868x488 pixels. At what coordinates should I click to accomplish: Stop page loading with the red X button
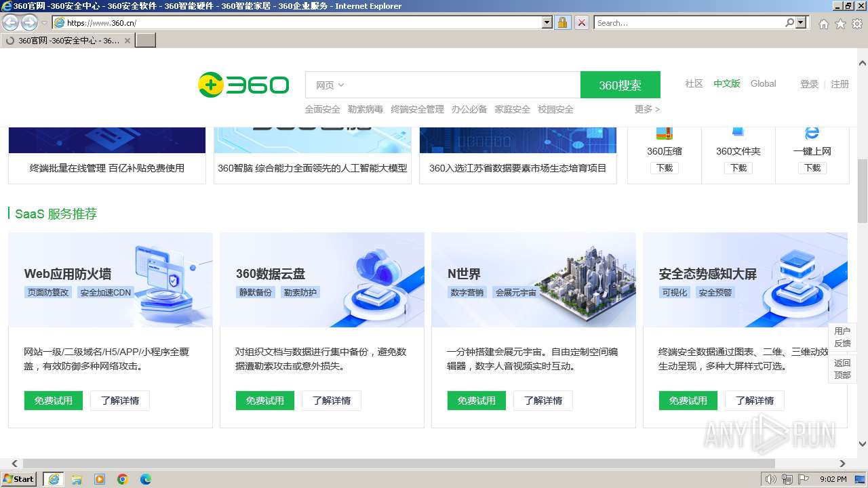[582, 22]
